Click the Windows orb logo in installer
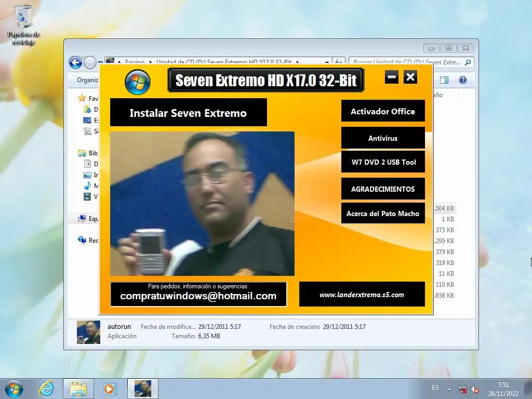This screenshot has width=532, height=399. click(137, 82)
